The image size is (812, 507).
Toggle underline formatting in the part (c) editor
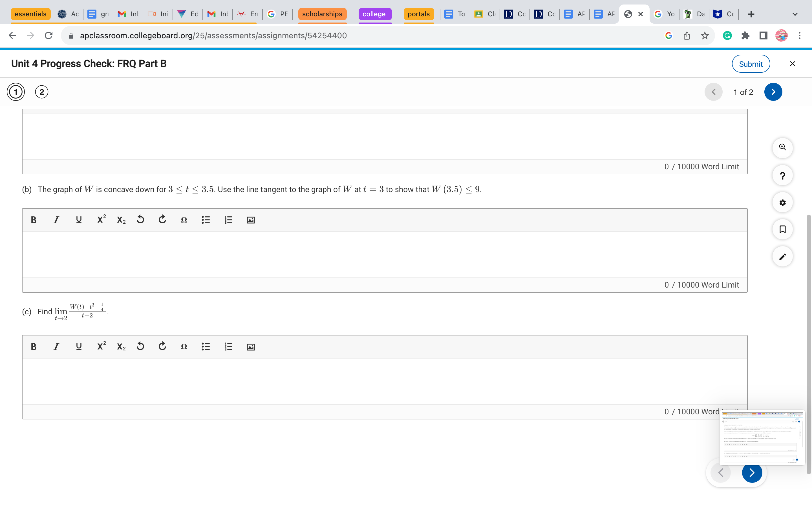coord(78,347)
